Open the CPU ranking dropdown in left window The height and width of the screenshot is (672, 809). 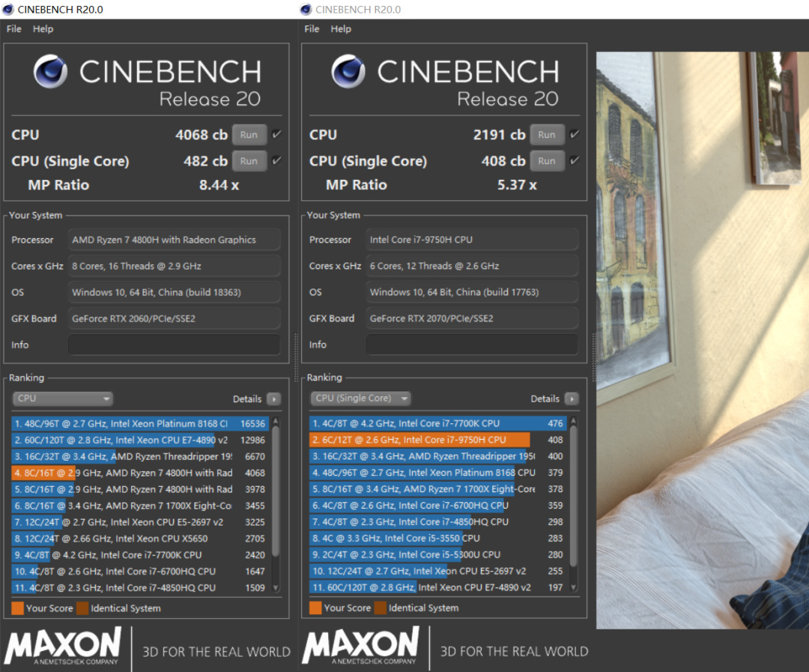(62, 399)
